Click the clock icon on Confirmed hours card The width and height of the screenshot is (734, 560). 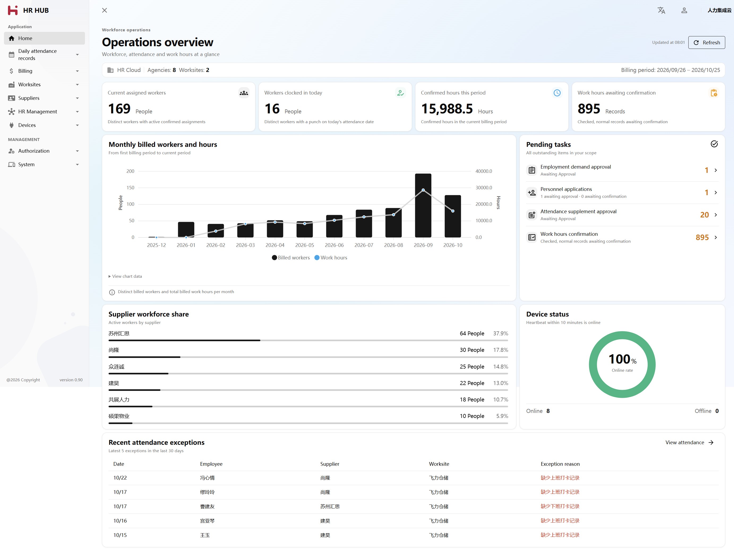(557, 93)
